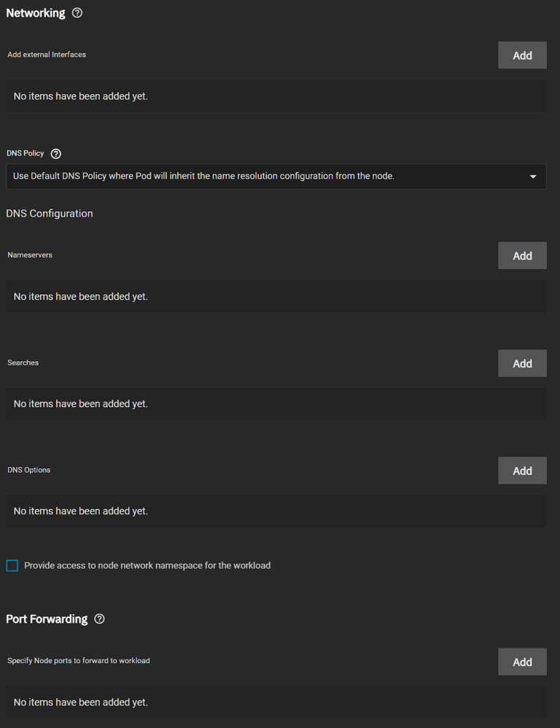The height and width of the screenshot is (728, 560).
Task: Click the DNS Policy dropdown arrow
Action: [x=533, y=177]
